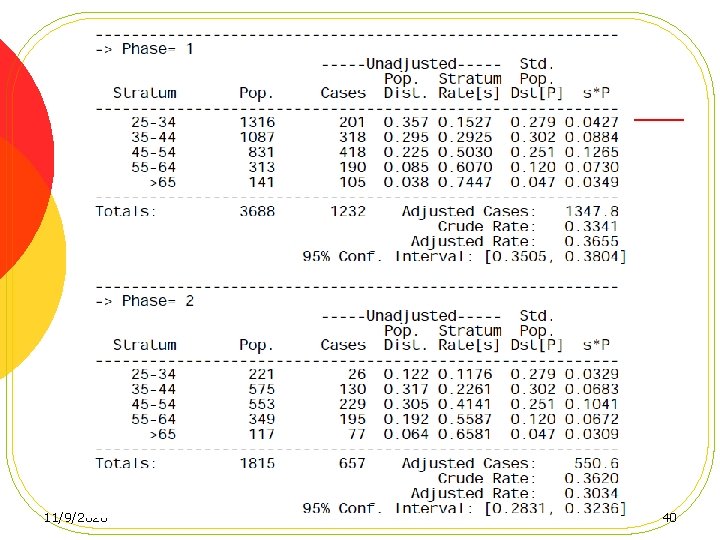Click stratum rate 0.1527

pos(465,122)
